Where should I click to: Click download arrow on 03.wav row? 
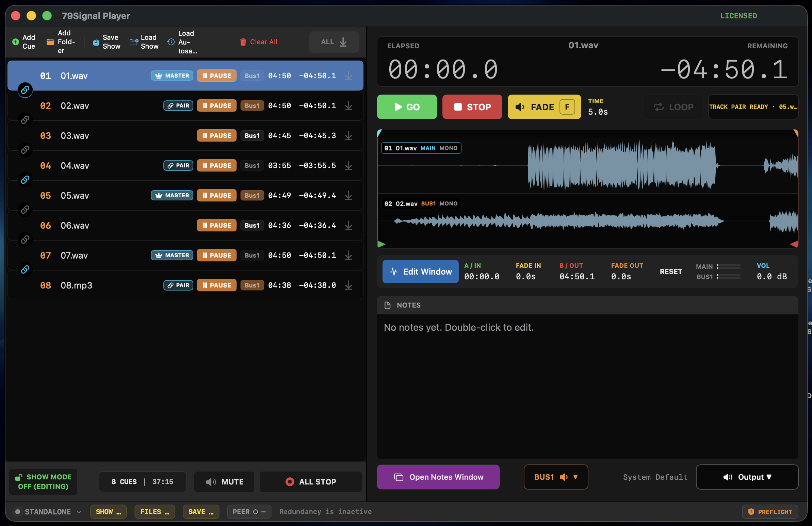348,136
